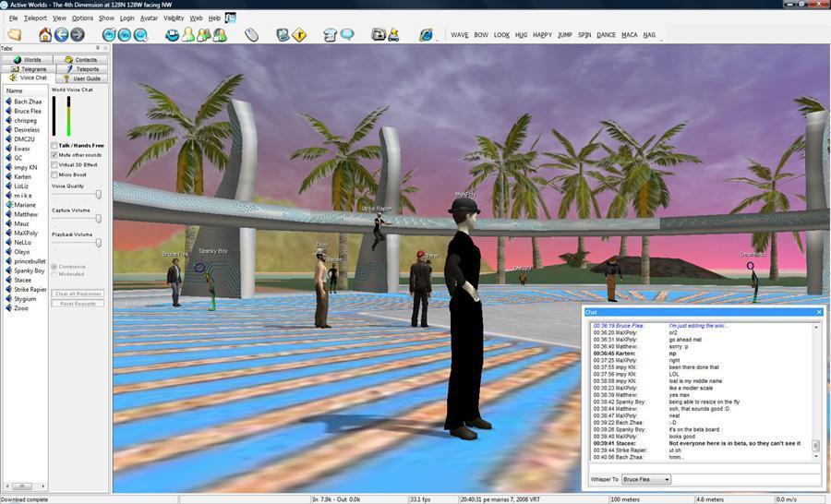Select MaXPoly in user list
This screenshot has height=504, width=831.
[x=26, y=233]
